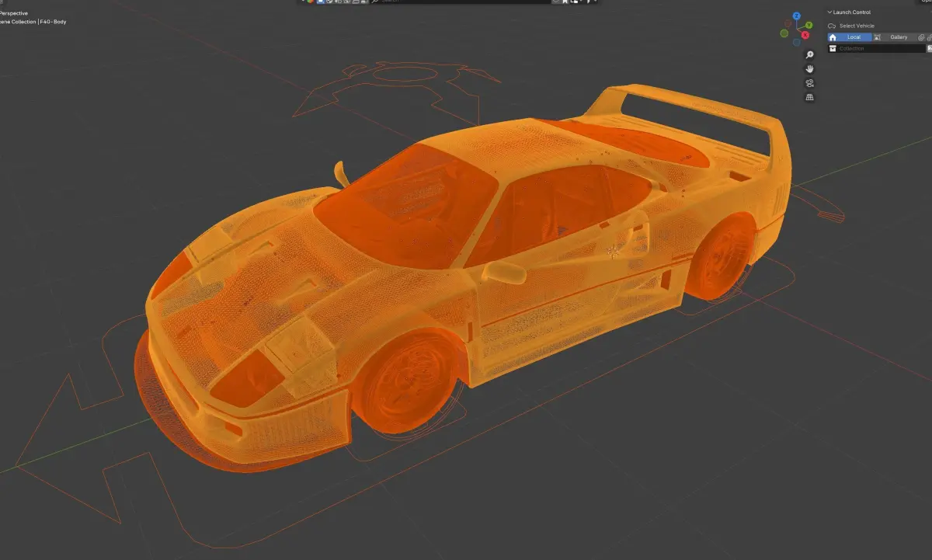Click the zoom magnifier viewport button
Viewport: 932px width, 560px height.
click(x=810, y=54)
